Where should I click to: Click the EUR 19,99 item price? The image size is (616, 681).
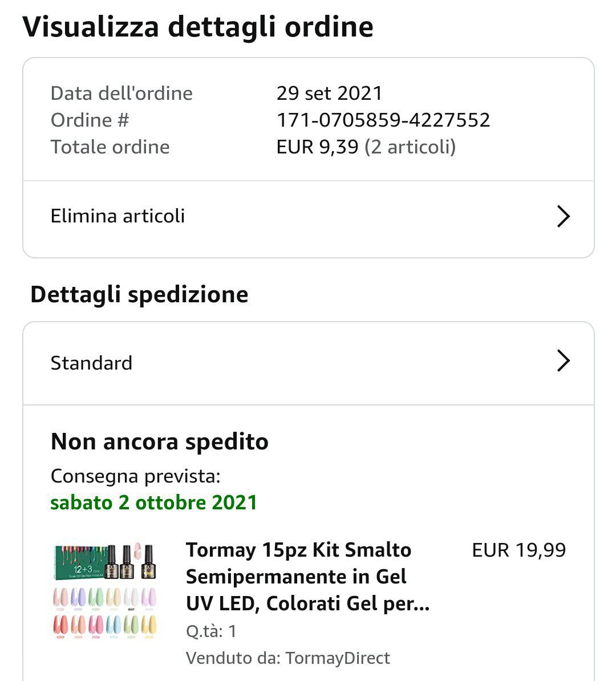[518, 550]
